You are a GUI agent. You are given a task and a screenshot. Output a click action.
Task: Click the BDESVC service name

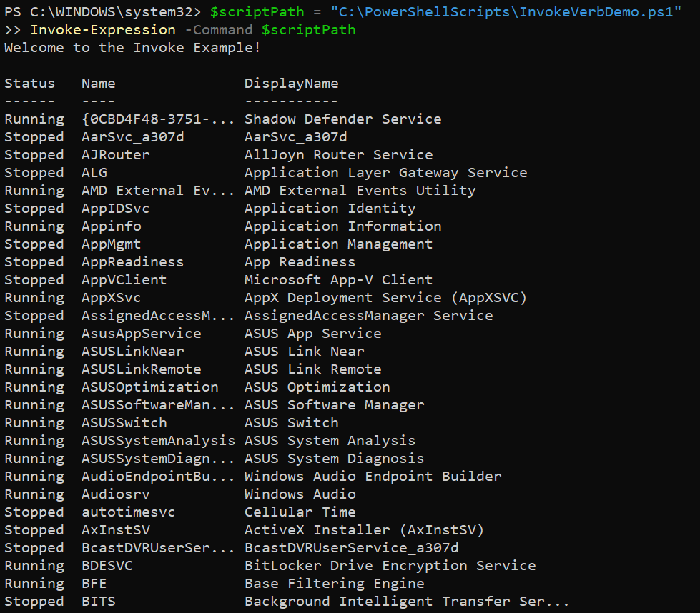click(107, 565)
